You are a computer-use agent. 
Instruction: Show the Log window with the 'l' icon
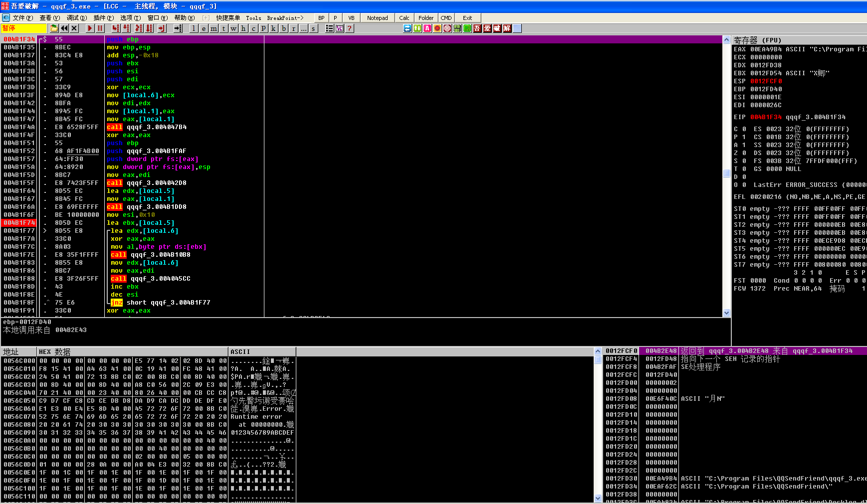click(194, 28)
